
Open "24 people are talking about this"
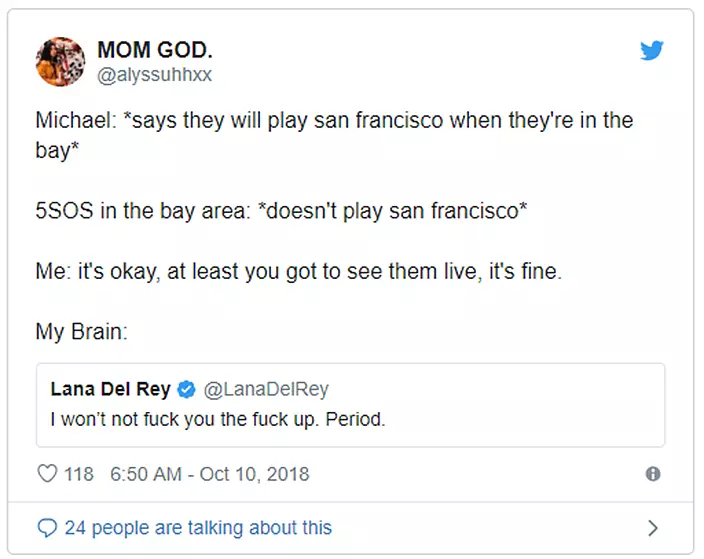point(198,527)
